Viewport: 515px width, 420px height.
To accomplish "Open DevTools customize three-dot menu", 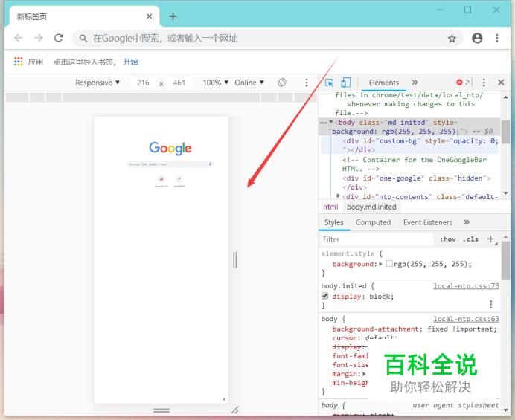I will 484,83.
